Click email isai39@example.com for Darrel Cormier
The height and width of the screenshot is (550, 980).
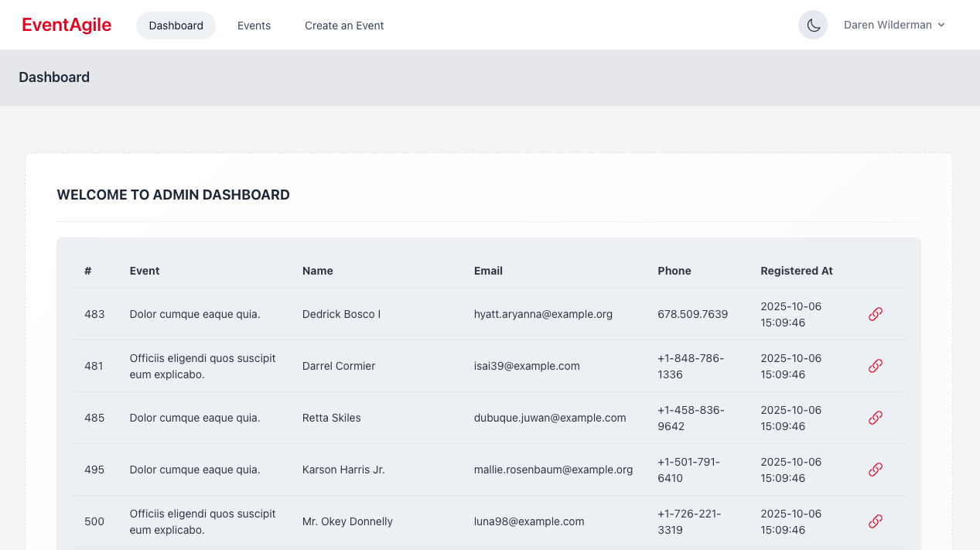pos(527,365)
